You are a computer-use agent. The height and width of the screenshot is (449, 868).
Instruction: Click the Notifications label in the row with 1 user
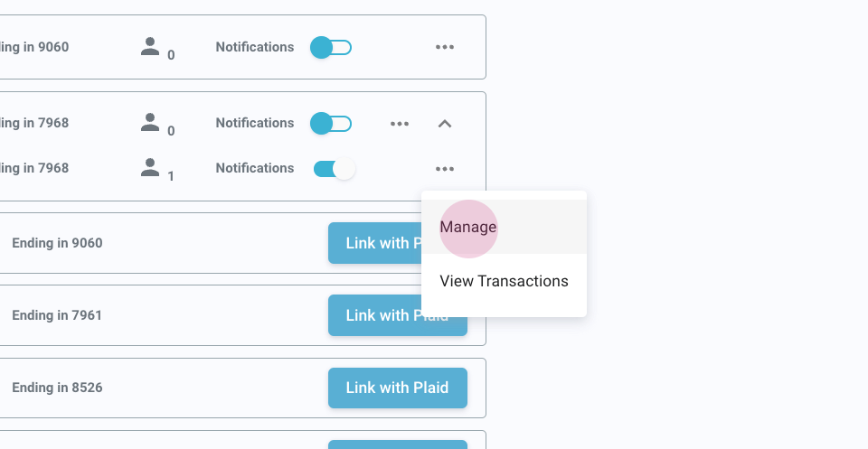[255, 168]
